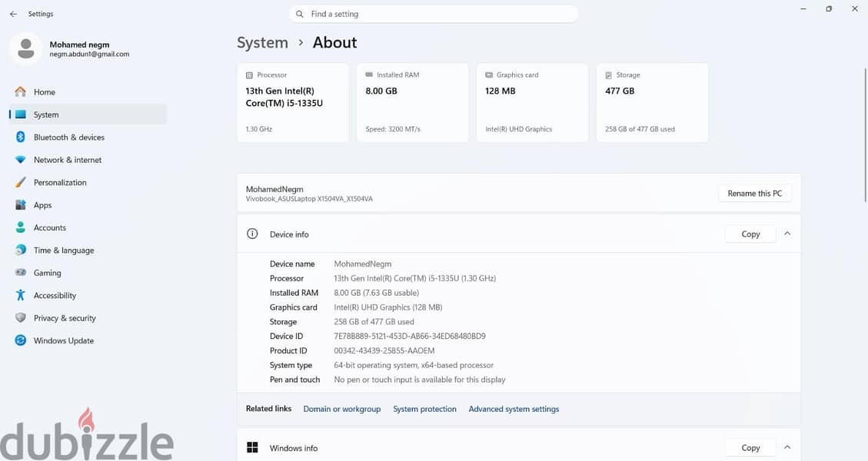868x461 pixels.
Task: Open Windows Update page
Action: (x=88, y=340)
